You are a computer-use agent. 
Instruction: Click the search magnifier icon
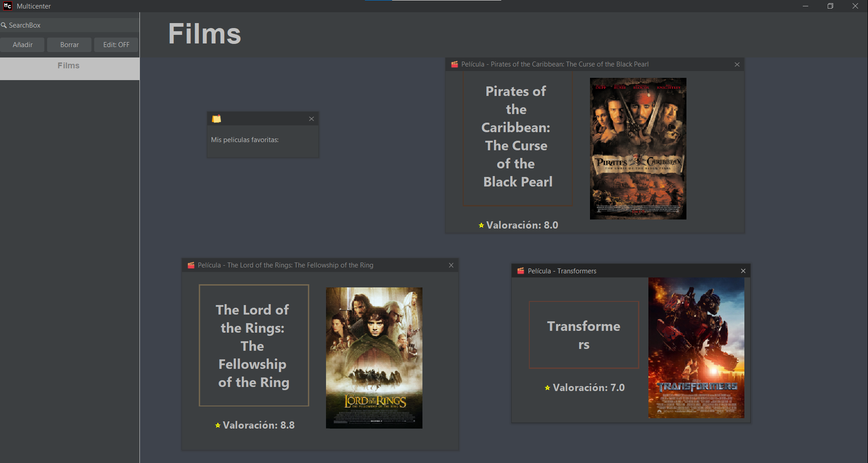click(x=4, y=25)
